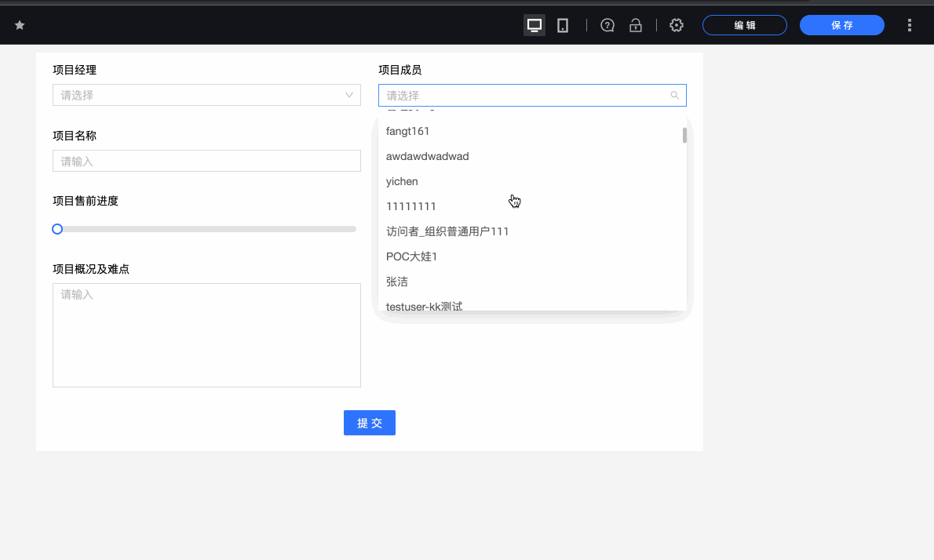
Task: Select yichen from the member list
Action: coord(532,181)
